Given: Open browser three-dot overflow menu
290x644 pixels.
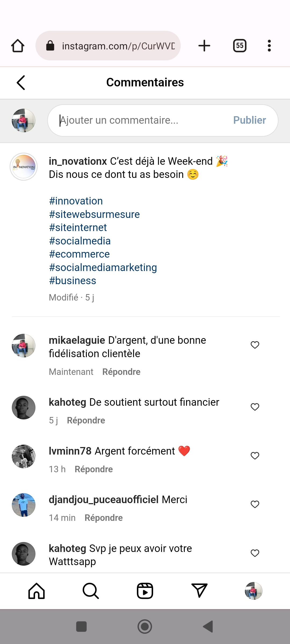Looking at the screenshot, I should (x=269, y=46).
